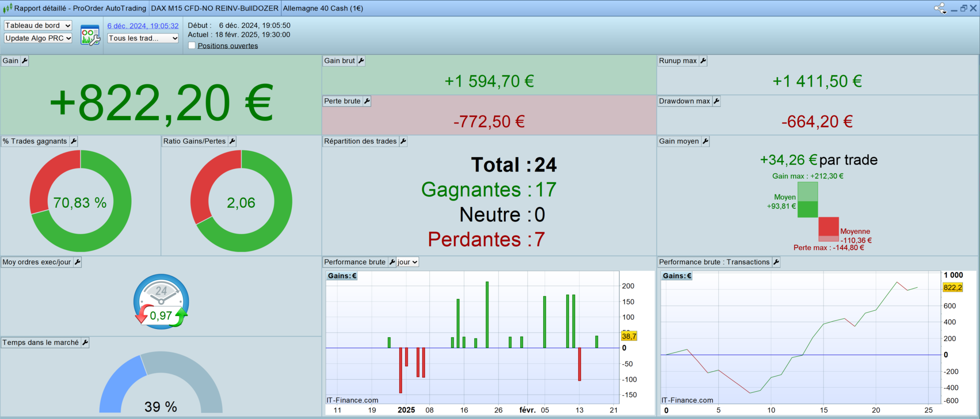Click the wrench icon next to Gain brut
The height and width of the screenshot is (419, 980).
(361, 61)
